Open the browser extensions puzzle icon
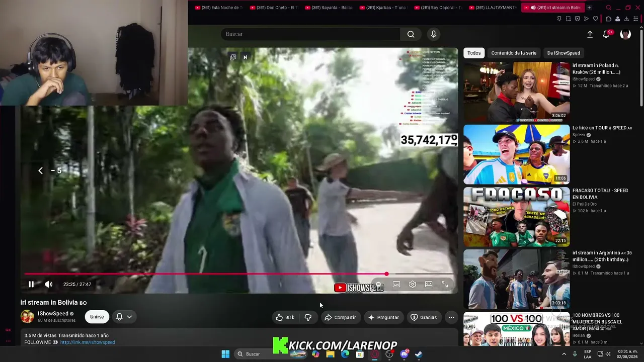 pos(608,19)
